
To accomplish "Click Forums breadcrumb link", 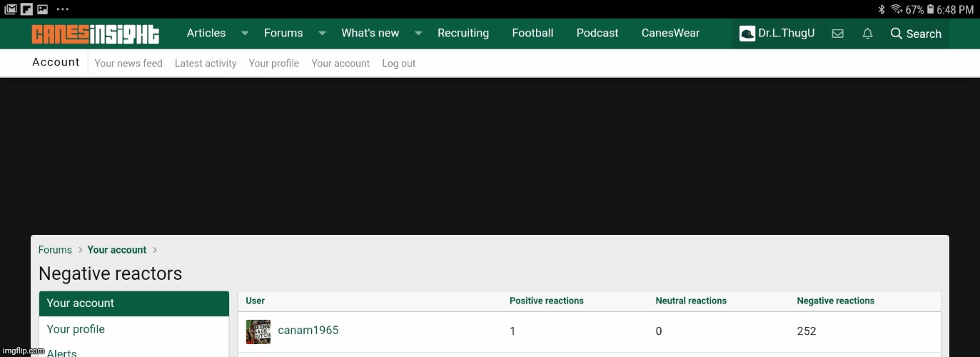I will coord(55,250).
